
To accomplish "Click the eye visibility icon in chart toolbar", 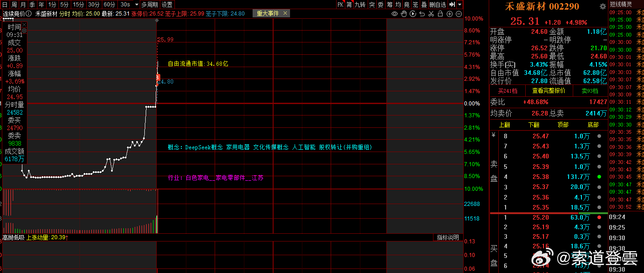I will (x=395, y=14).
